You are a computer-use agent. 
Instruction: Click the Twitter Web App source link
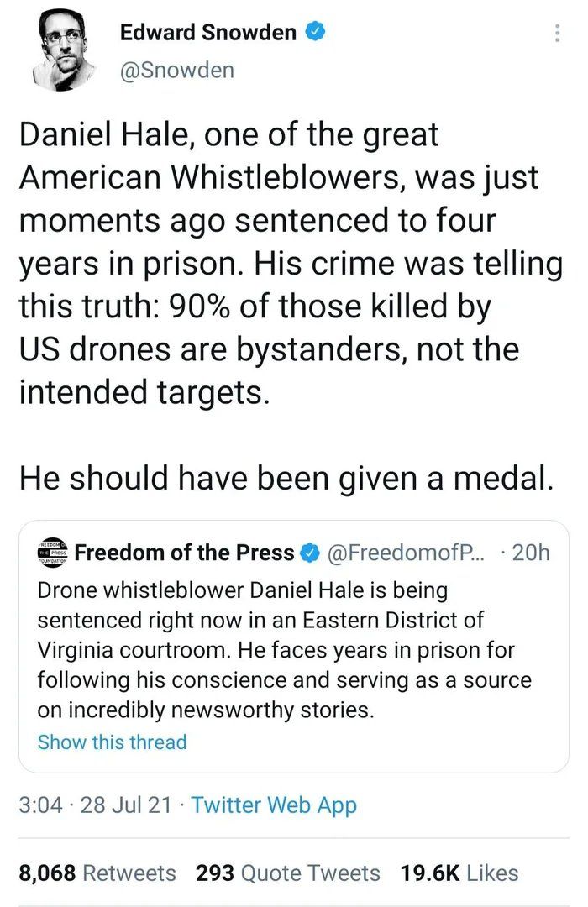coord(274,805)
